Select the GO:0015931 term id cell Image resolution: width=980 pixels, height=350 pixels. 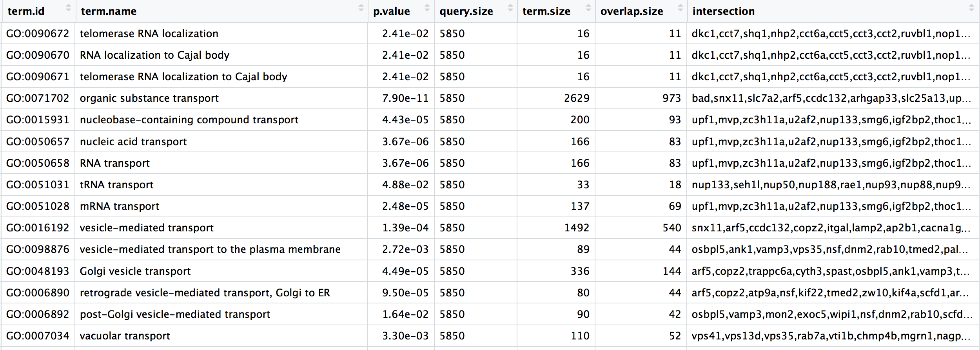tap(38, 120)
